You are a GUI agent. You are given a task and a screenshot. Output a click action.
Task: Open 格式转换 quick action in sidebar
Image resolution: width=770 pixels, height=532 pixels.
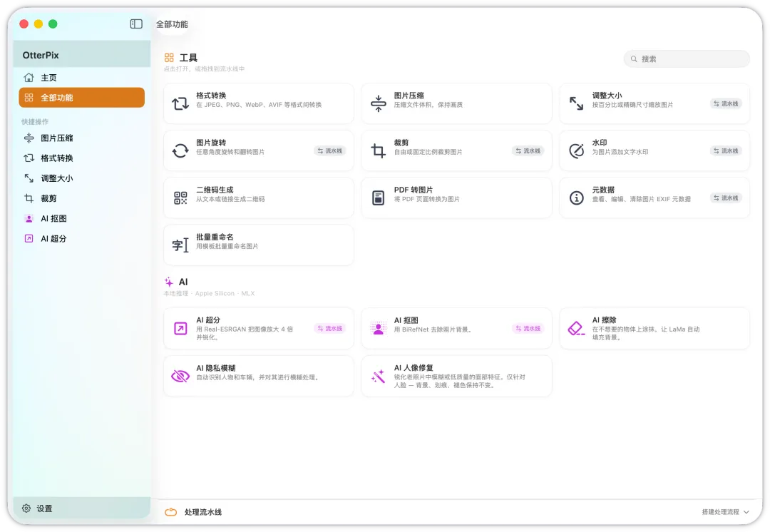[x=81, y=158]
